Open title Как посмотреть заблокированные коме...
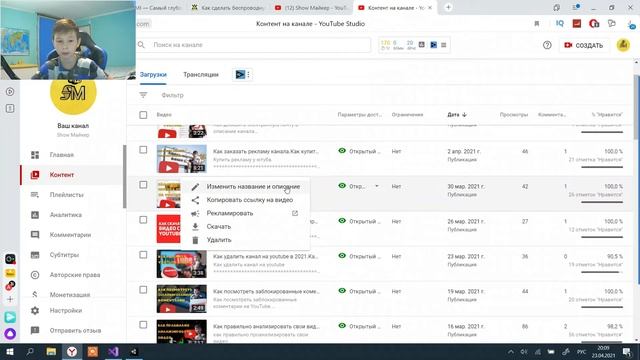Screen dimensions: 640x360 click(266, 291)
